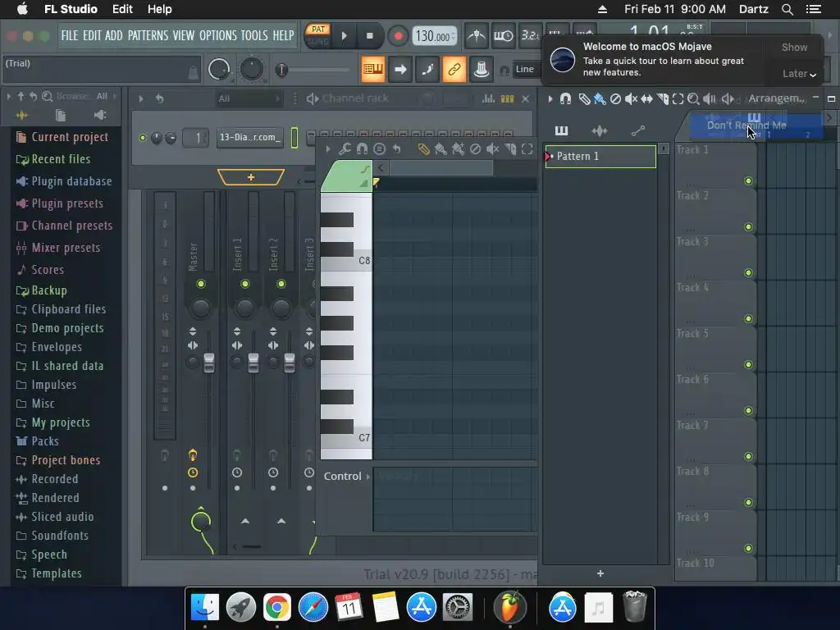This screenshot has width=840, height=630.
Task: Select the piano roll orange pencil tool
Action: point(423,149)
